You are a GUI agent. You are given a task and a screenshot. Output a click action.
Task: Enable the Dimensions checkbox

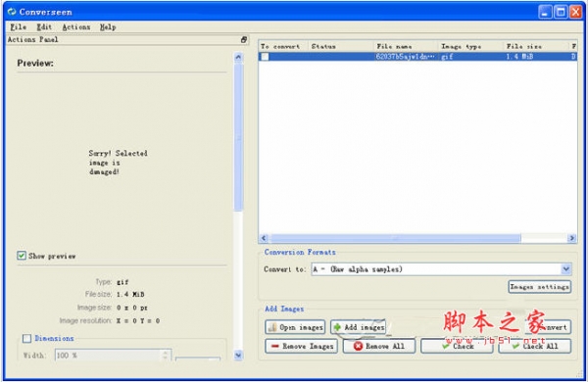[x=26, y=339]
